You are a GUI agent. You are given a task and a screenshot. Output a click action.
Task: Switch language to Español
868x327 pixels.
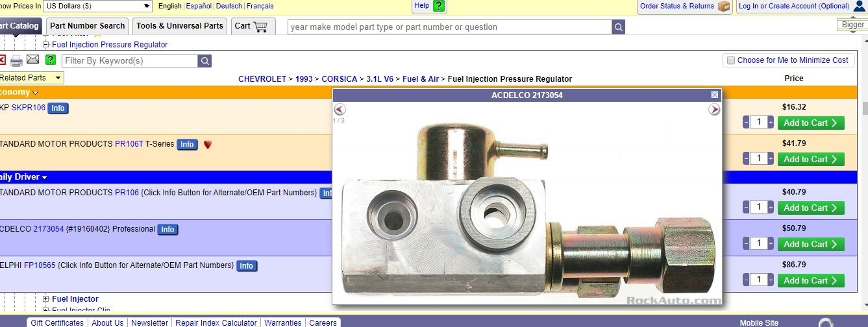[x=199, y=6]
